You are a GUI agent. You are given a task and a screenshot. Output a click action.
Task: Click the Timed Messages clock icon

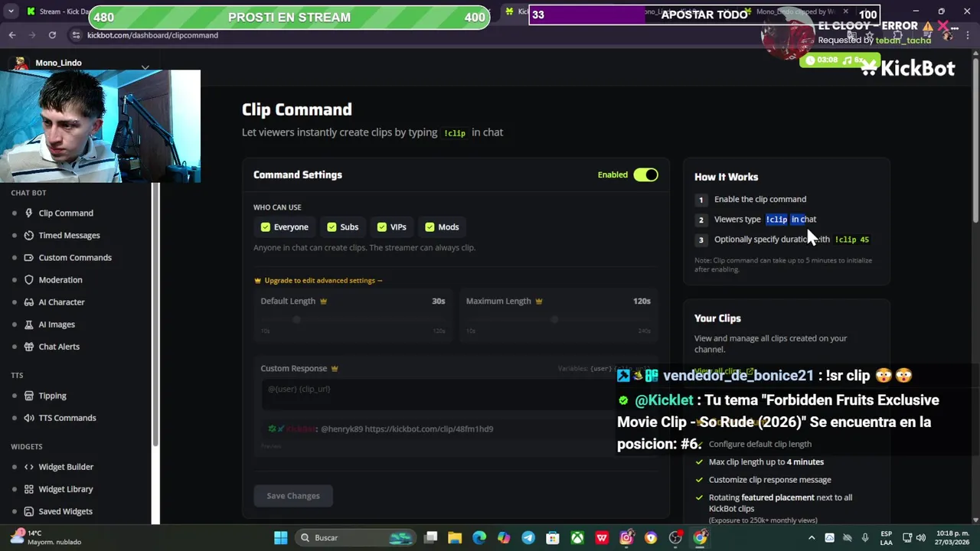click(x=29, y=235)
